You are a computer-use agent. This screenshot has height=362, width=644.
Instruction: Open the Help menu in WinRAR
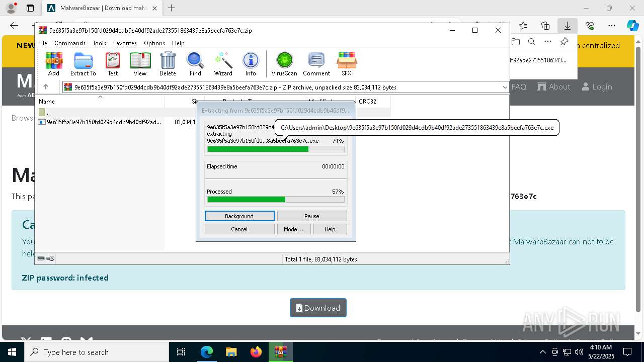coord(178,43)
